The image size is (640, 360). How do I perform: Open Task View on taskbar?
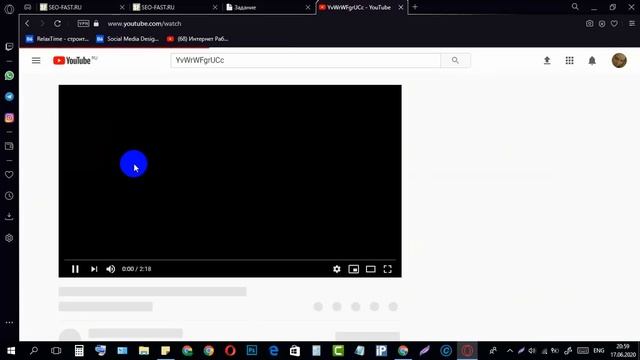click(x=56, y=351)
